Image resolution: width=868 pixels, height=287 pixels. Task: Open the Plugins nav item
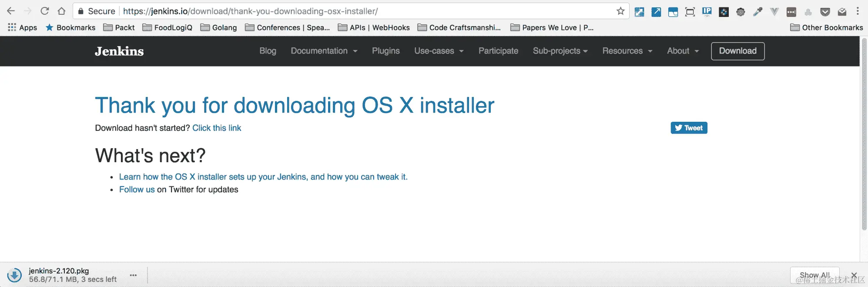pyautogui.click(x=385, y=51)
